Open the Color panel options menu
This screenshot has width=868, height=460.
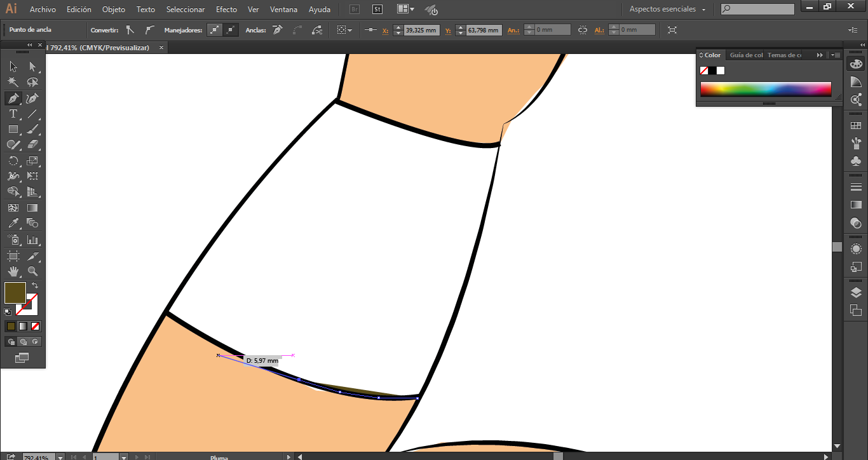(x=836, y=55)
